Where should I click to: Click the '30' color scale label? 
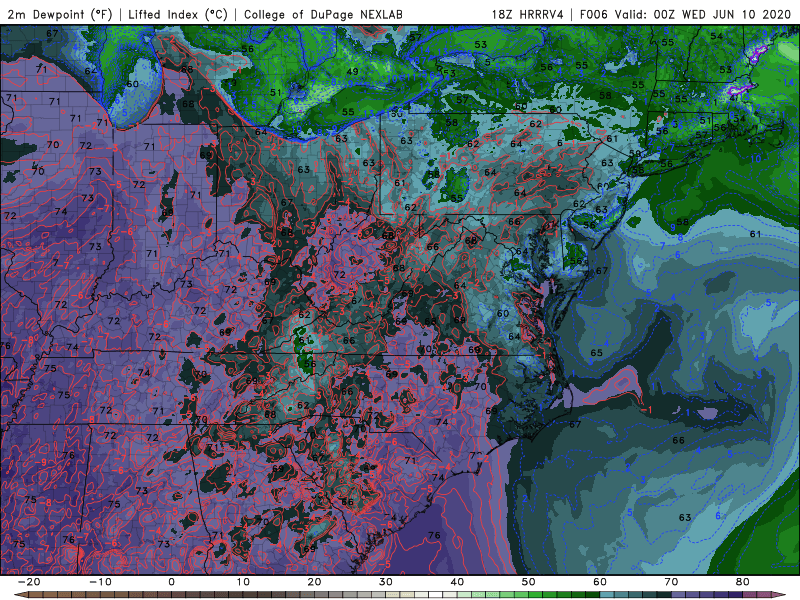tap(386, 582)
